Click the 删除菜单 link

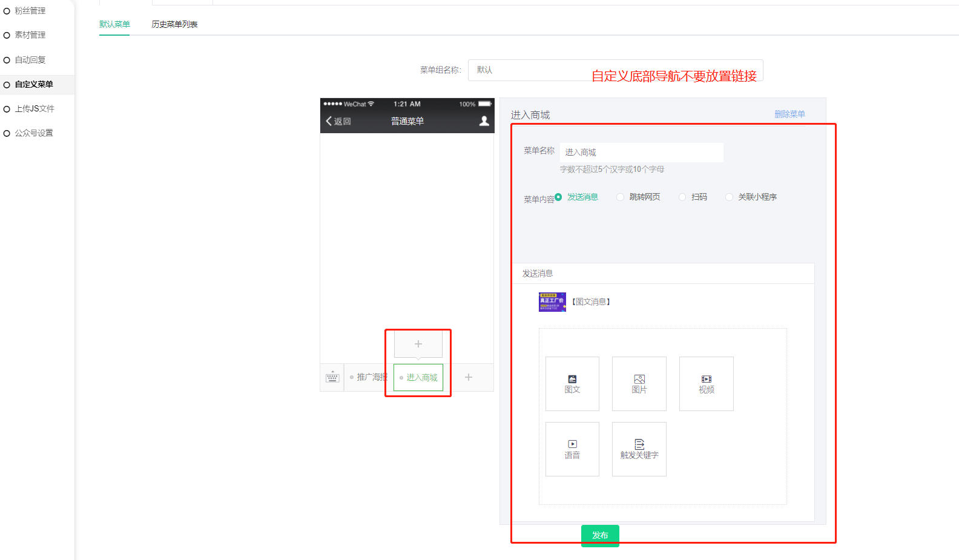point(789,114)
